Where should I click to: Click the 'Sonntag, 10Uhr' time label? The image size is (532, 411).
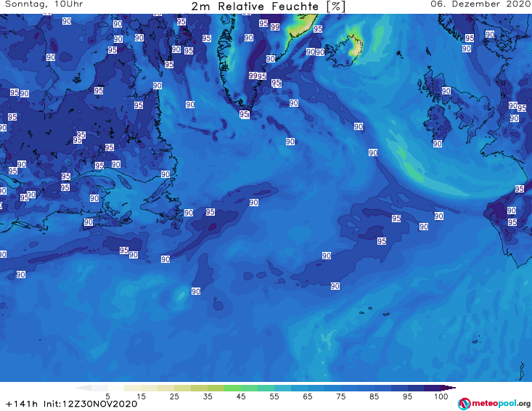44,4
